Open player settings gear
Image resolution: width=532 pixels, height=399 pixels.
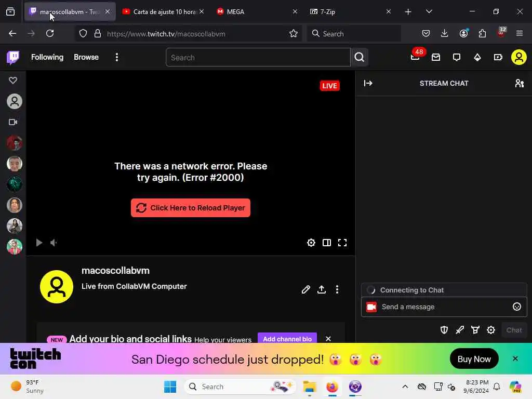click(311, 243)
